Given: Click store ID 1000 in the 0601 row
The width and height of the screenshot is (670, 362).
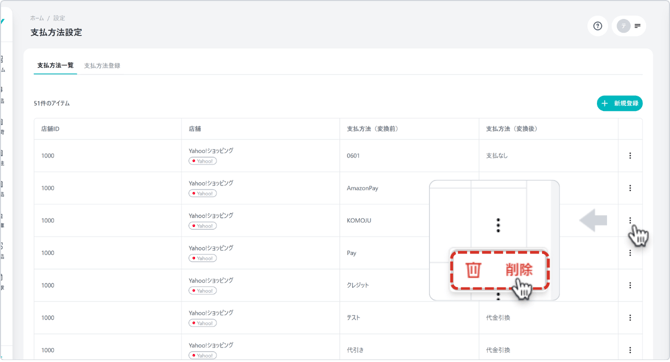Looking at the screenshot, I should pos(48,156).
